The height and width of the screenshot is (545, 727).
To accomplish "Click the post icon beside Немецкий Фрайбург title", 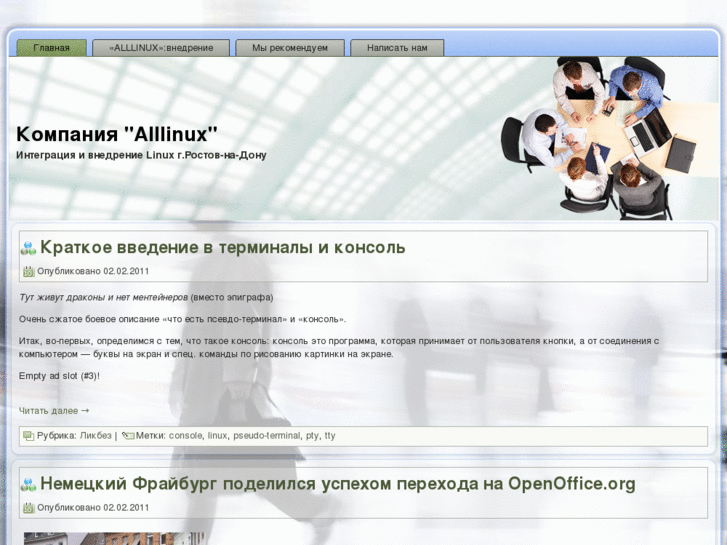I will (x=28, y=485).
